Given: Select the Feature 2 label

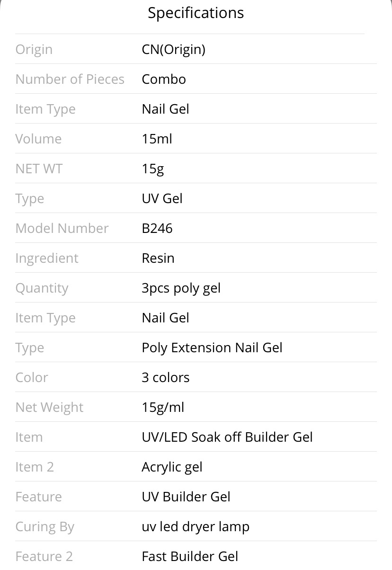Looking at the screenshot, I should 44,556.
